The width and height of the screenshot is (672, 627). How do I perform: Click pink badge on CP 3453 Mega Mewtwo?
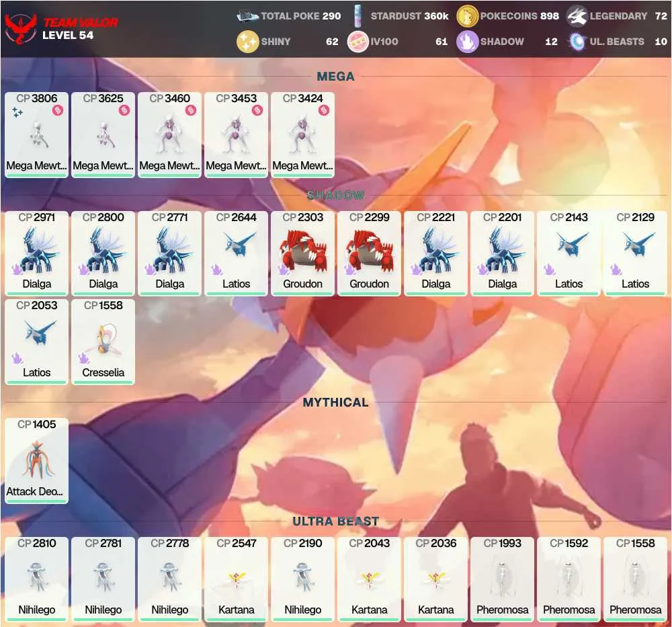257,111
